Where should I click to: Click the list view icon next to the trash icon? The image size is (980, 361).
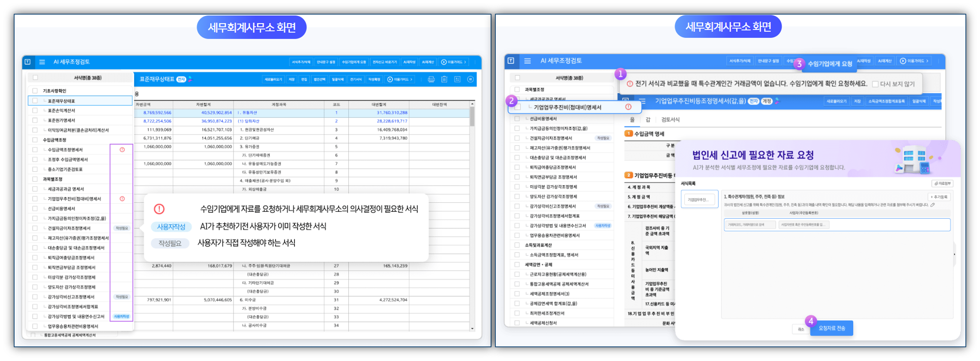pos(457,79)
